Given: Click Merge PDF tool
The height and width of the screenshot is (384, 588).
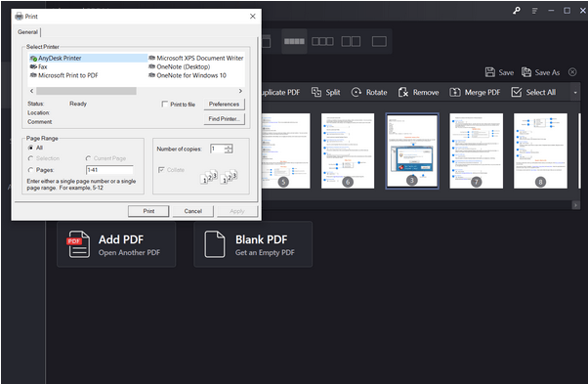Looking at the screenshot, I should (475, 92).
